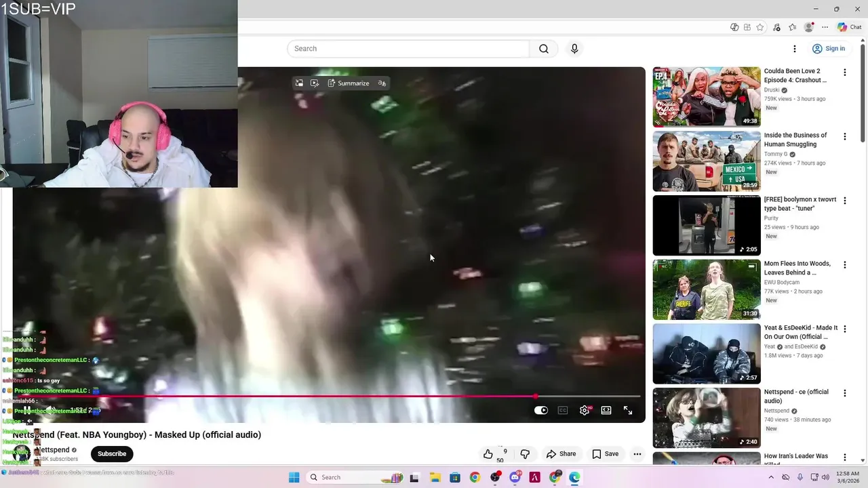The image size is (868, 488).
Task: Open YouTube settings three-dot menu
Action: (x=795, y=49)
